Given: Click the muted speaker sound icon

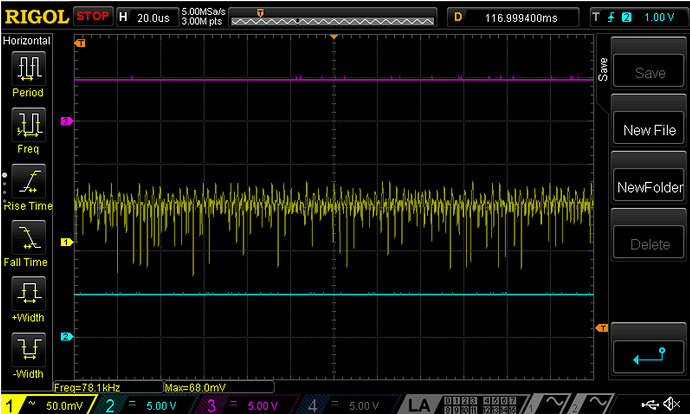Looking at the screenshot, I should coord(672,404).
